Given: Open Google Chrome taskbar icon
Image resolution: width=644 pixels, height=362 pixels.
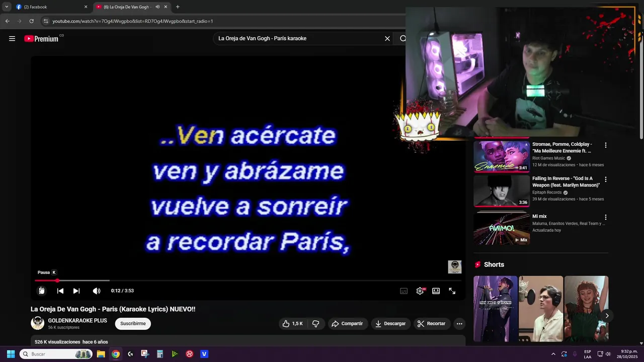Looking at the screenshot, I should click(116, 354).
